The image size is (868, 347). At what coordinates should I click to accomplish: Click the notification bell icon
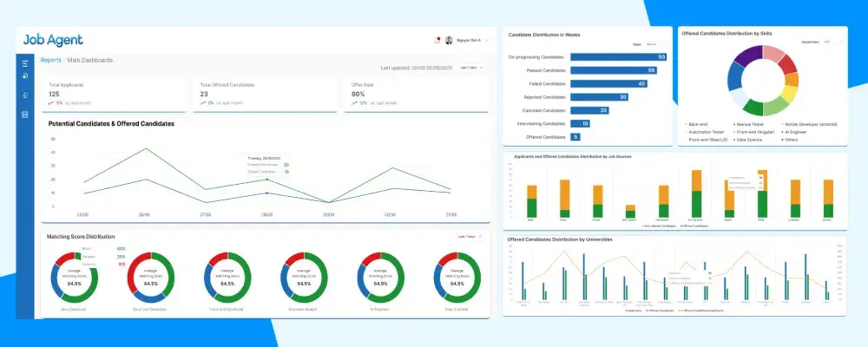click(x=437, y=41)
